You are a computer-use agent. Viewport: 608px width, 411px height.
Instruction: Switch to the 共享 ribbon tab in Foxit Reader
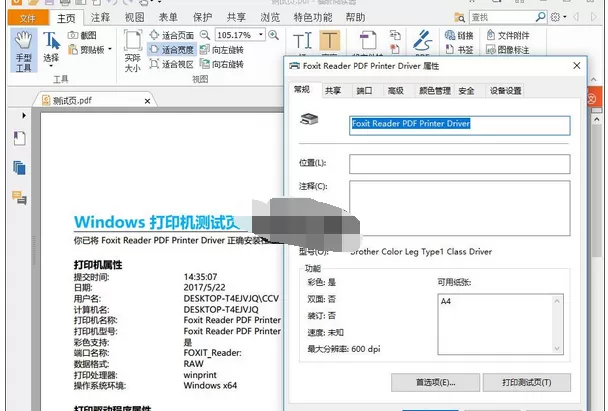pyautogui.click(x=236, y=17)
